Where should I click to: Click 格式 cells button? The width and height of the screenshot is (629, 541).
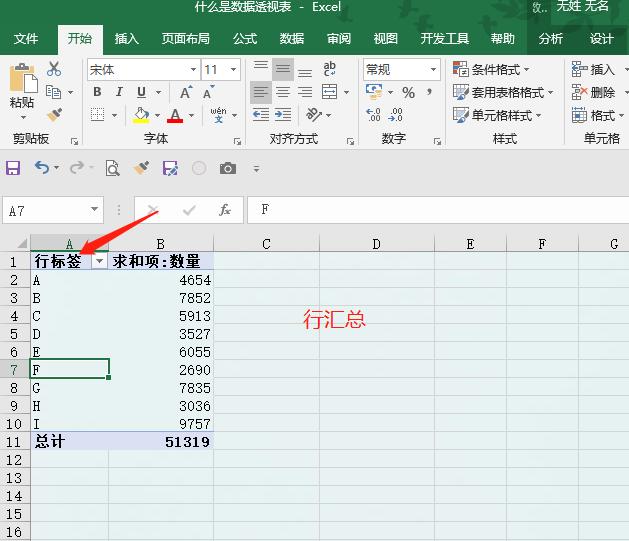pyautogui.click(x=594, y=116)
